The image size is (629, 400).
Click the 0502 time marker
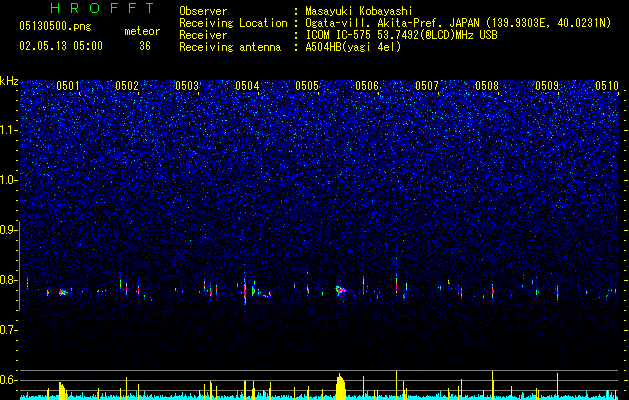coord(127,86)
